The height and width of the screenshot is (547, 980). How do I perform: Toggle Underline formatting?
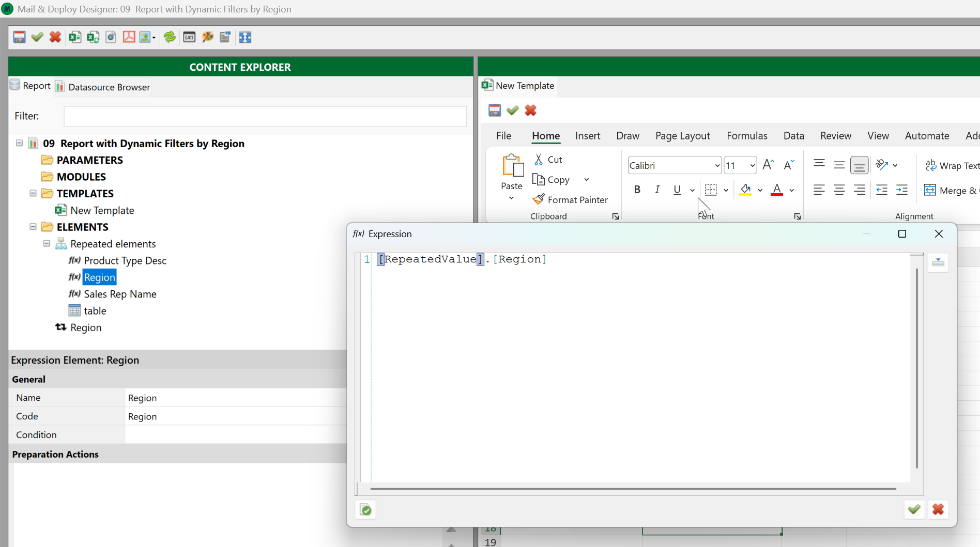click(x=677, y=190)
